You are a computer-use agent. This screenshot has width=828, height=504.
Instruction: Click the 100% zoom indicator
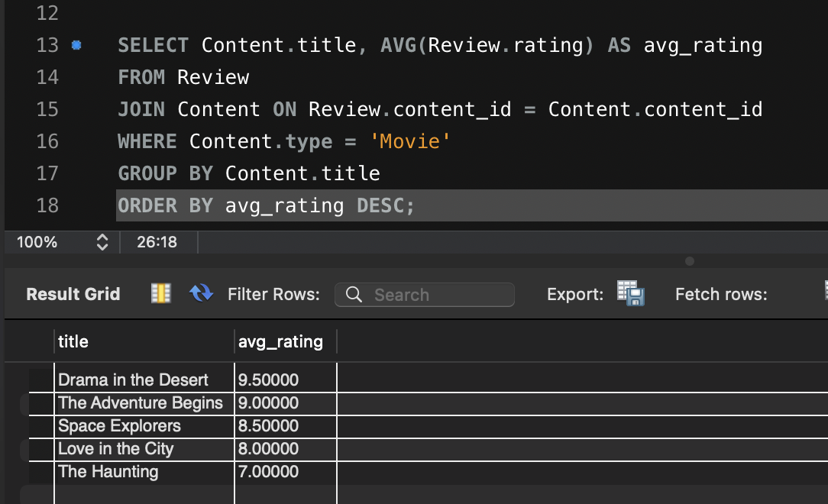[x=37, y=241]
